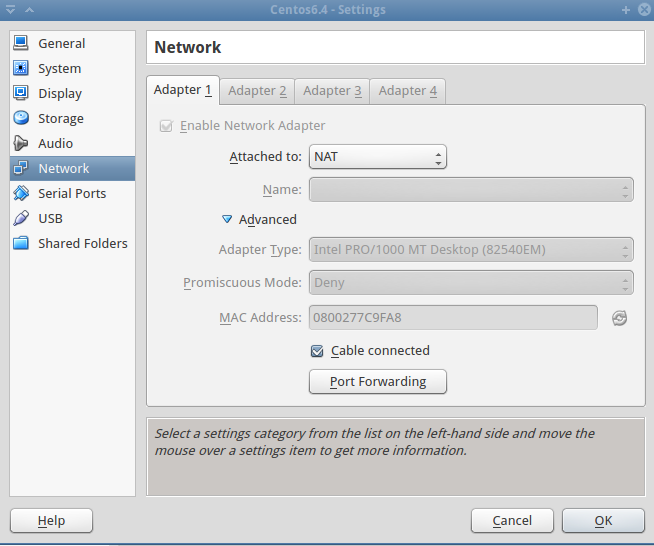This screenshot has height=546, width=654.
Task: Click the settings hint description text
Action: tap(375, 442)
